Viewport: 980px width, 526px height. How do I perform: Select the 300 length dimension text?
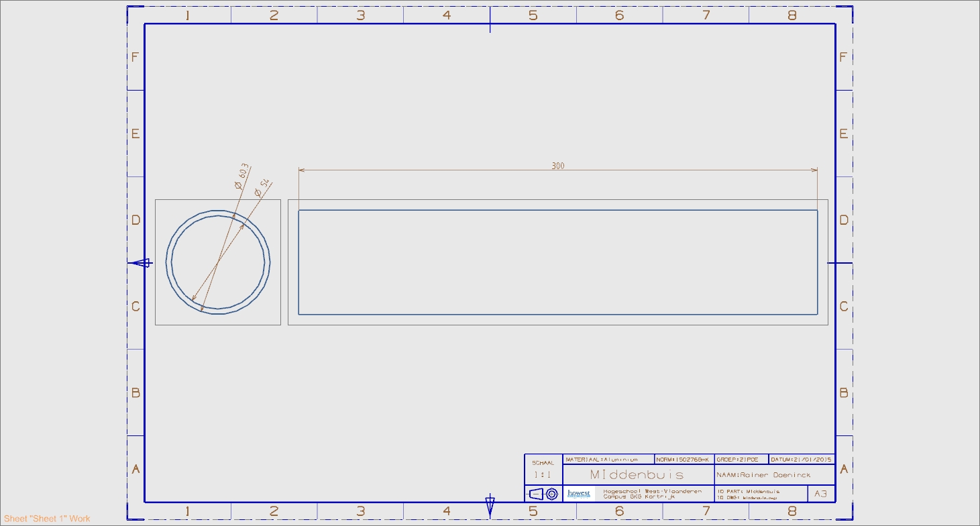coord(558,166)
